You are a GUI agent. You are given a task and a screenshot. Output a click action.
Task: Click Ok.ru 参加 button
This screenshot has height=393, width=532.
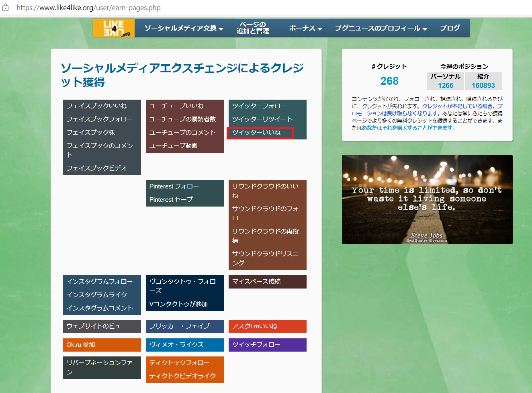(102, 345)
